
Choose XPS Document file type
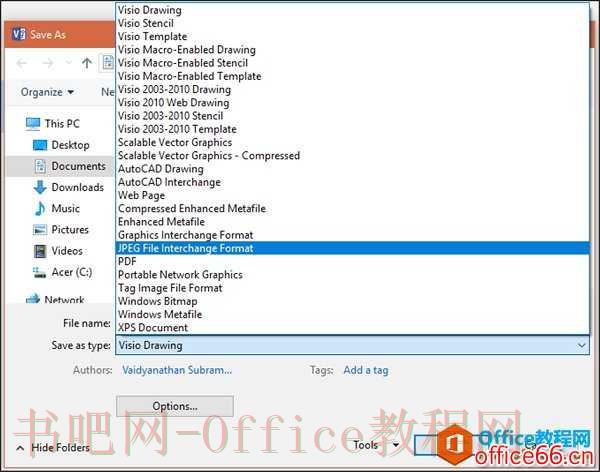point(352,328)
